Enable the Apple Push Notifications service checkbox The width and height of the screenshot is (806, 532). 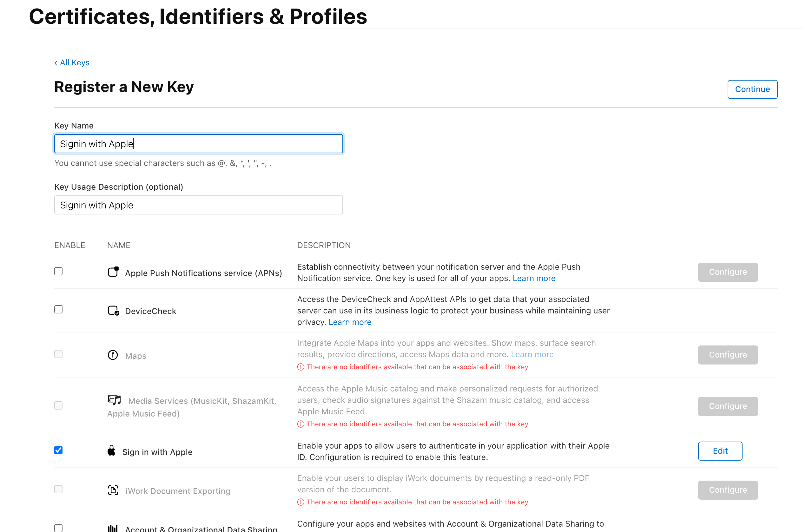point(58,272)
